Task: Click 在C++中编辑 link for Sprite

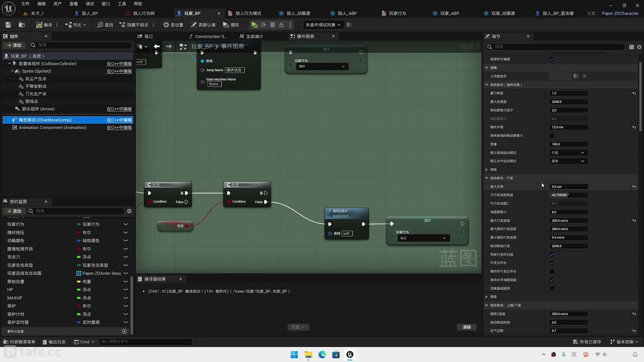Action: [x=119, y=71]
